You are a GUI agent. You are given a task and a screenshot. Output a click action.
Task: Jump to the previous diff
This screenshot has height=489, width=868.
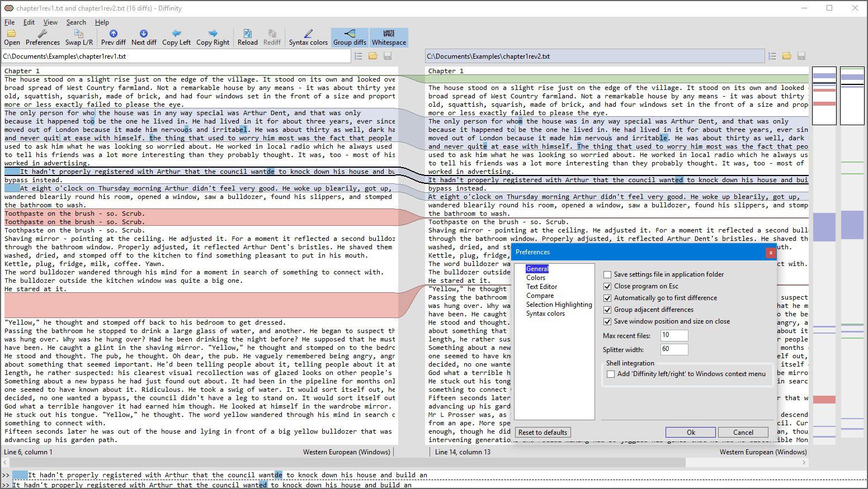click(x=112, y=37)
